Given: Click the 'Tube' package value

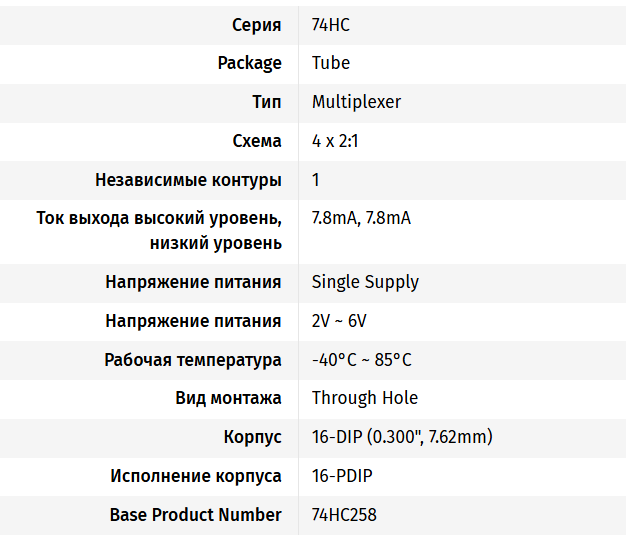Looking at the screenshot, I should 331,63.
